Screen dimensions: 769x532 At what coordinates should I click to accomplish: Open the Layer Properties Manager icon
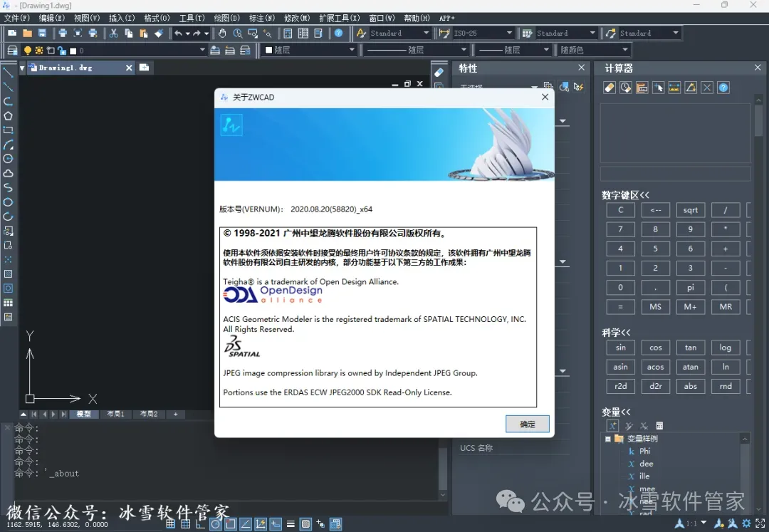pos(12,50)
